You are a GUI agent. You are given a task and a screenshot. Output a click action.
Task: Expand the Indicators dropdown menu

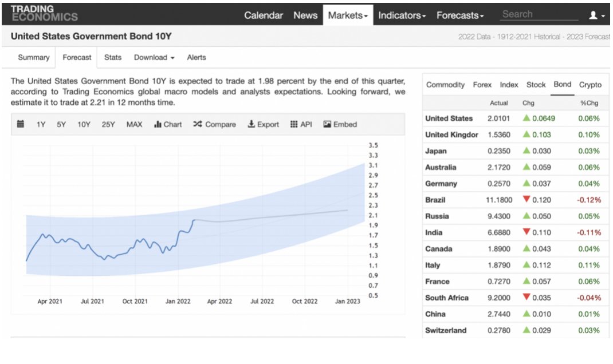[402, 15]
